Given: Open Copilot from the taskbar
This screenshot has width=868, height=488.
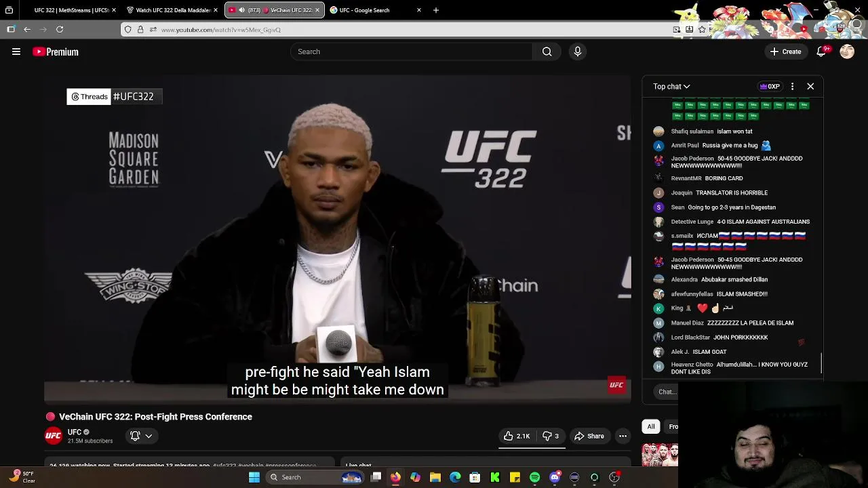Looking at the screenshot, I should [415, 477].
